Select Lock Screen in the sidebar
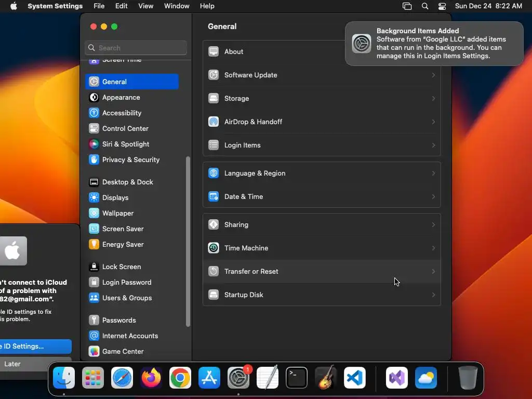 click(132, 267)
